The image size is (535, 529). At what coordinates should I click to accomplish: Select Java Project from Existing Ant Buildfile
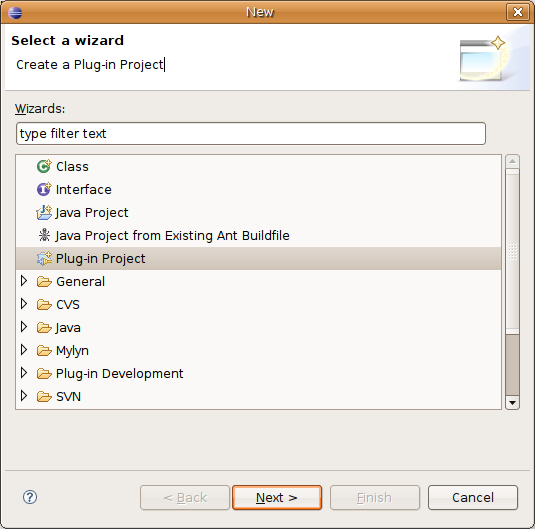pos(172,235)
